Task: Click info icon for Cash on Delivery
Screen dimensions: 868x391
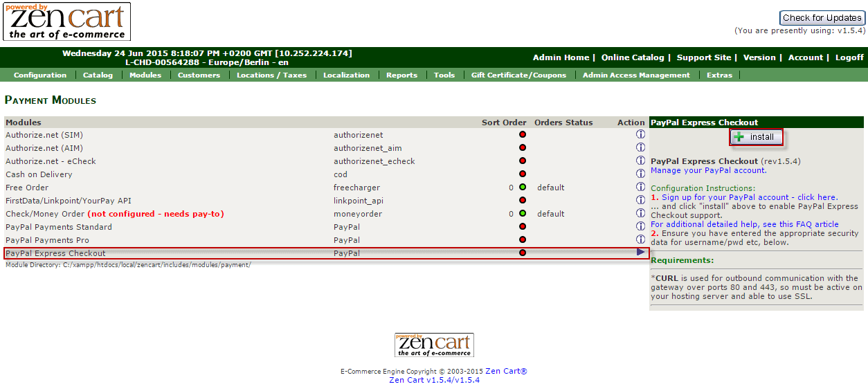Action: coord(640,174)
